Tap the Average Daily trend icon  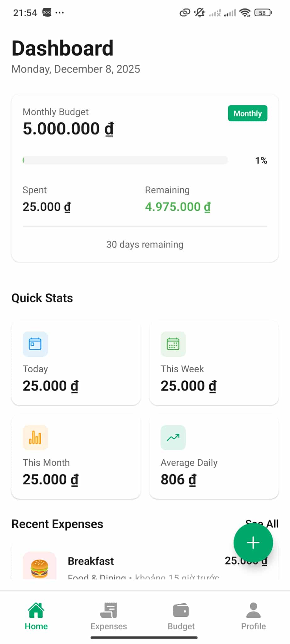[173, 438]
